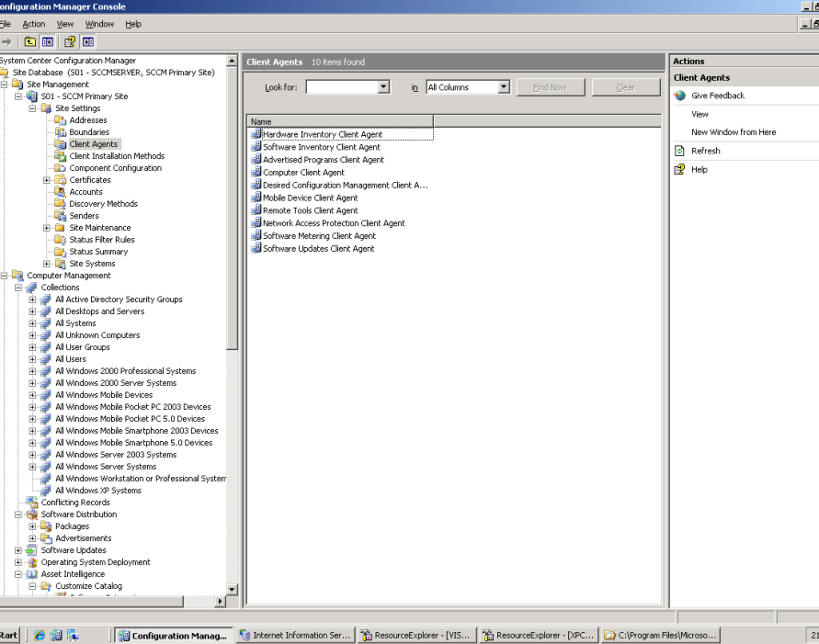Click the Refresh icon in Actions pane
This screenshot has height=644, width=819.
(x=679, y=151)
